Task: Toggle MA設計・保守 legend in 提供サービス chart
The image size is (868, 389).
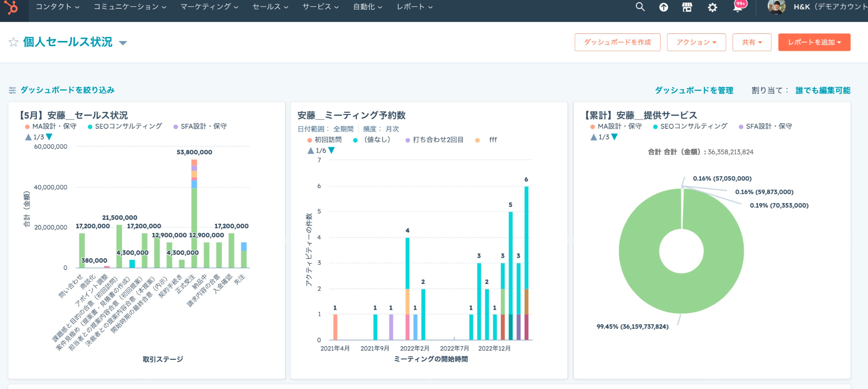Action: (x=616, y=126)
